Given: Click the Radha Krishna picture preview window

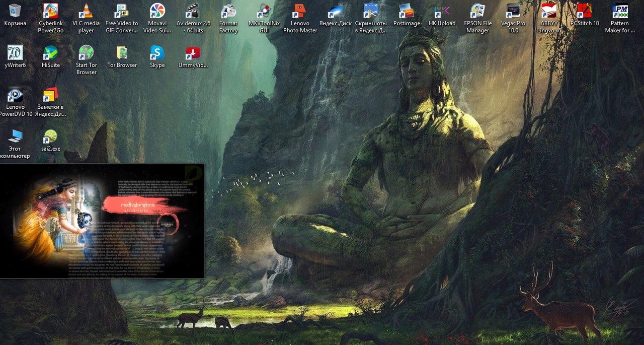Looking at the screenshot, I should (102, 221).
